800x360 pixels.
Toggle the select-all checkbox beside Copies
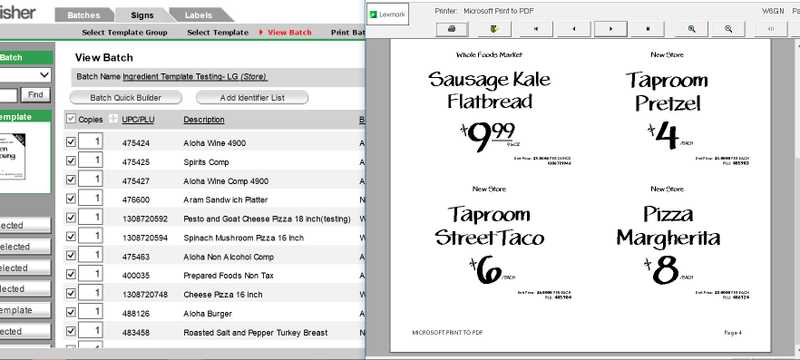pos(71,119)
